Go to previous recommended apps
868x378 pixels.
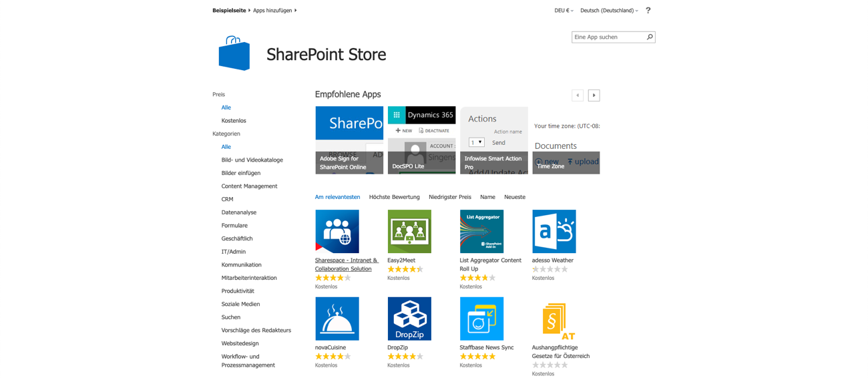click(578, 96)
